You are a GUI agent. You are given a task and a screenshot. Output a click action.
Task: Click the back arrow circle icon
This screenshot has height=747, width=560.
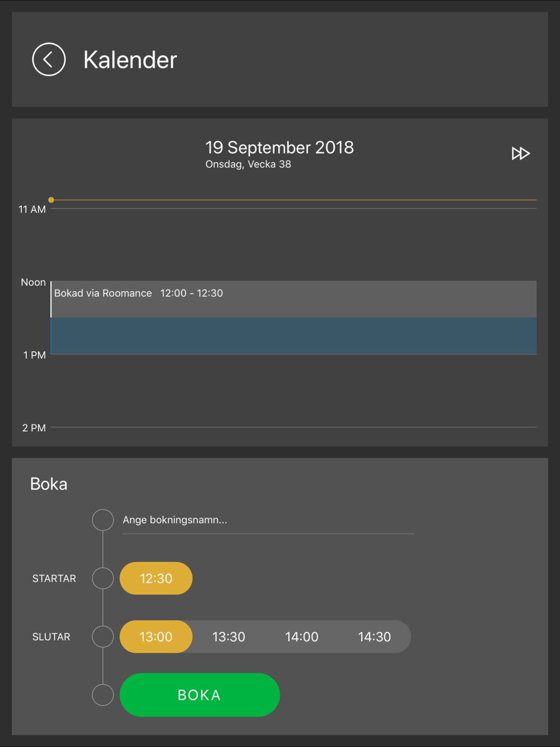(x=49, y=59)
